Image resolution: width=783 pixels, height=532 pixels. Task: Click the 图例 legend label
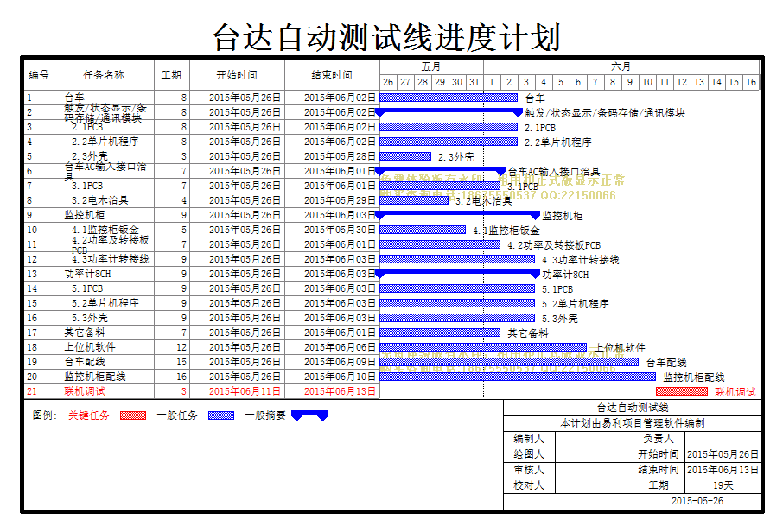coord(45,415)
